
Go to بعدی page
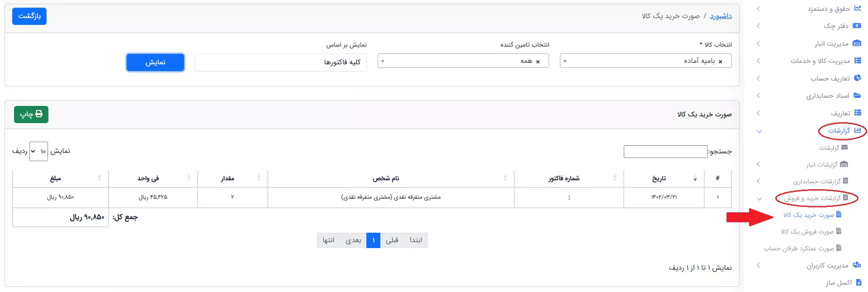click(353, 240)
